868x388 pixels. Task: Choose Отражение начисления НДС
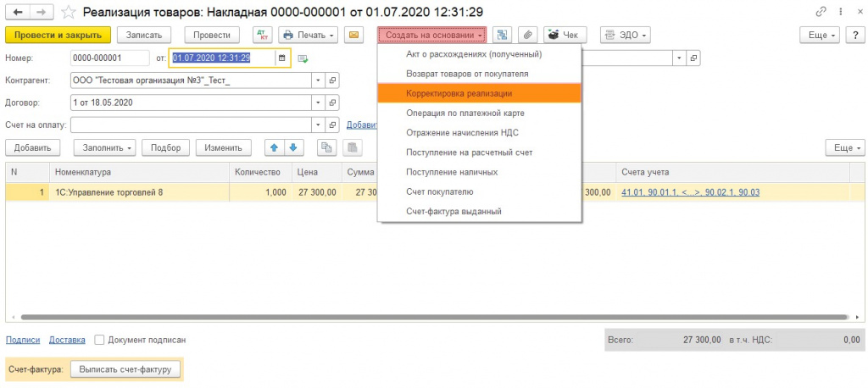[x=480, y=133]
